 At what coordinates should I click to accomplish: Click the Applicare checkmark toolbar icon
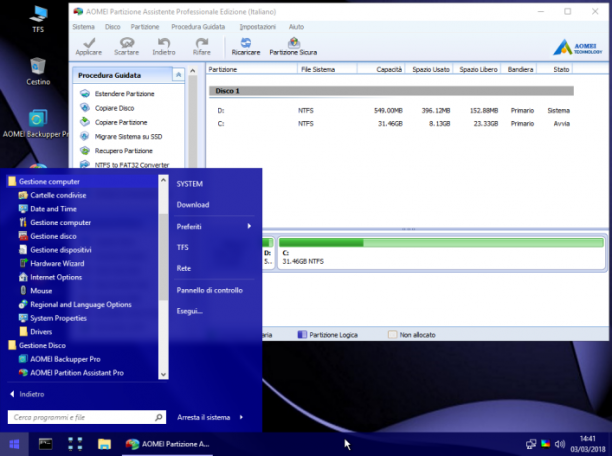pyautogui.click(x=89, y=43)
